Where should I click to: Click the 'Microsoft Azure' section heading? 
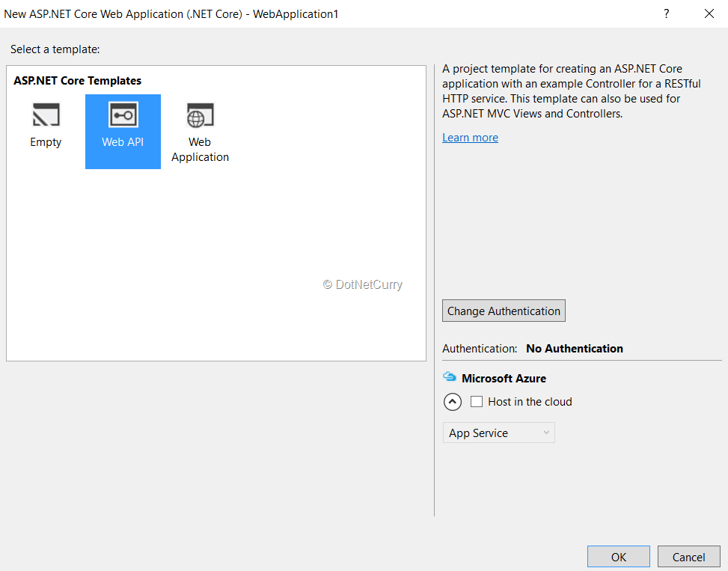tap(504, 379)
